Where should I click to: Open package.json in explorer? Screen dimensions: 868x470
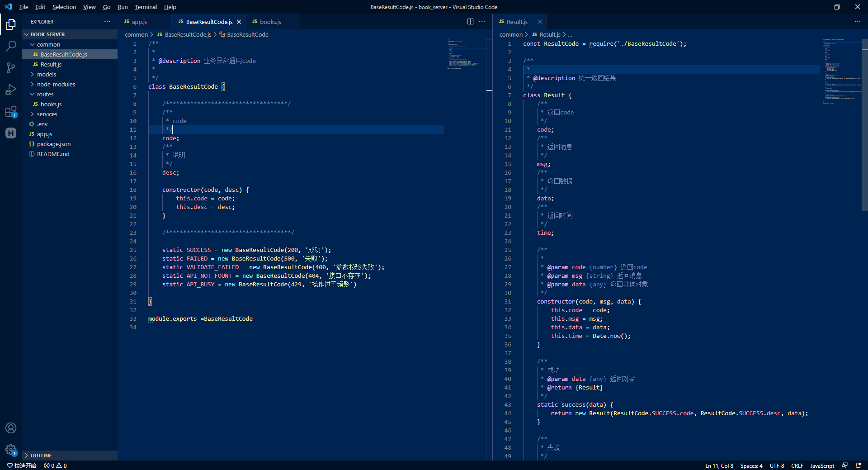click(x=70, y=144)
